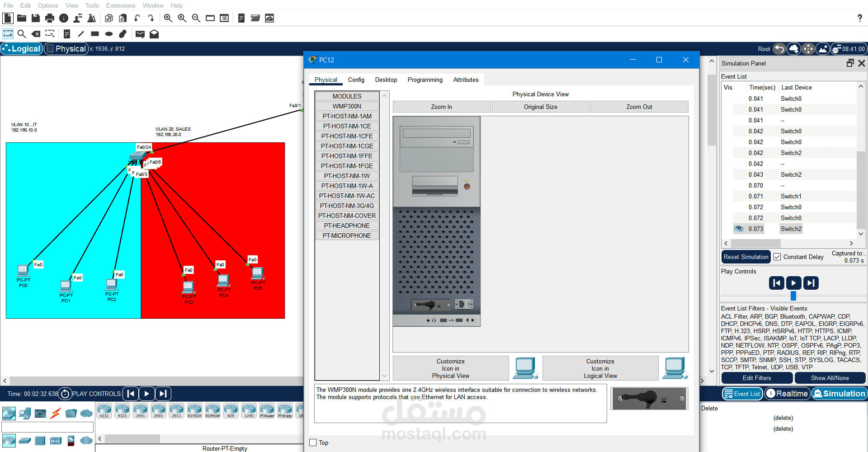Image resolution: width=868 pixels, height=452 pixels.
Task: Pick the 2911 router from device list
Action: (x=177, y=410)
